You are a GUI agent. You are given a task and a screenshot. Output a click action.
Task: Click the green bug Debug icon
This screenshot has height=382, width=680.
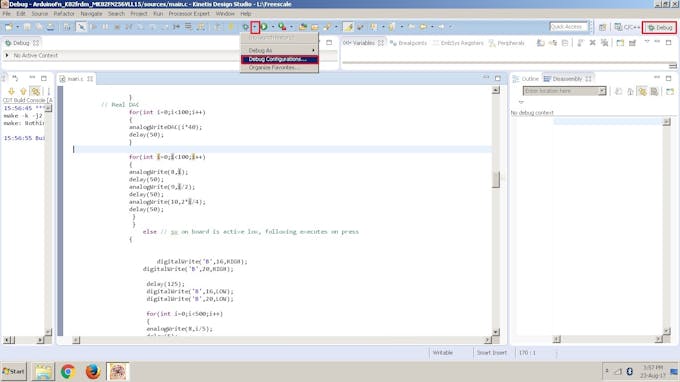(245, 27)
